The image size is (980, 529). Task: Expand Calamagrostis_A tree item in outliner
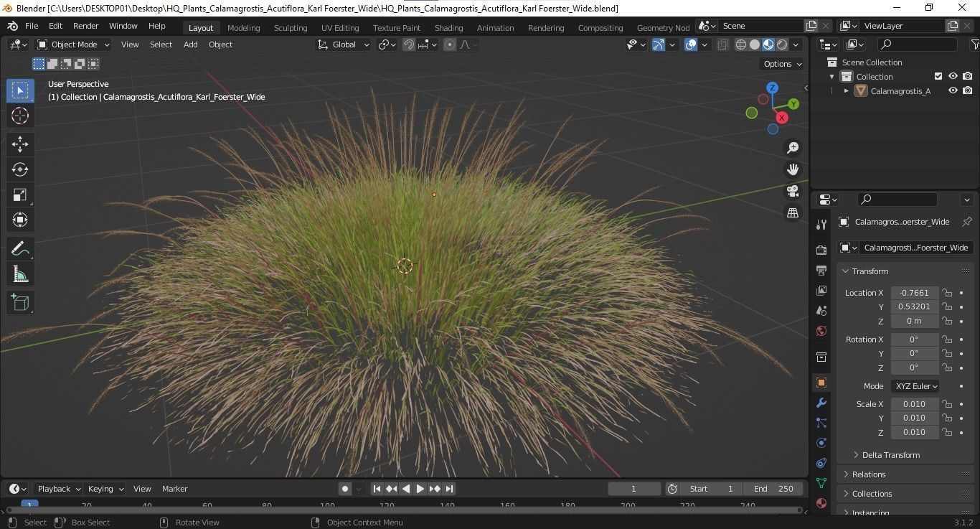(x=847, y=90)
